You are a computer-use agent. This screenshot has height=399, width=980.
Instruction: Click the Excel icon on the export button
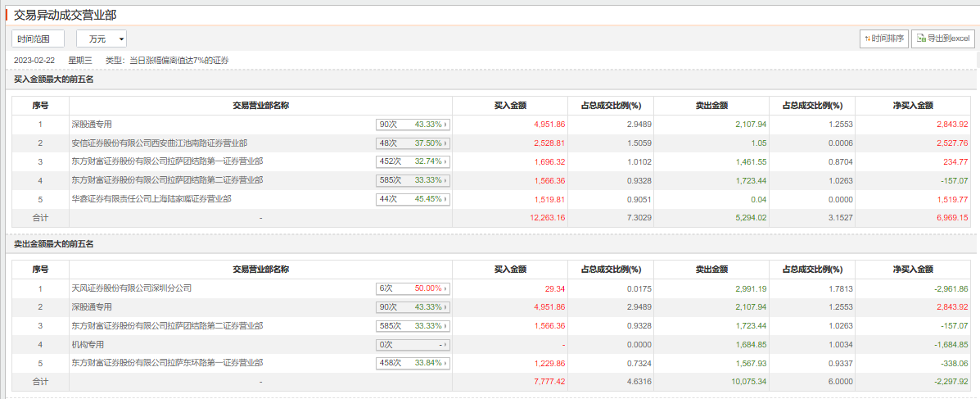click(920, 39)
